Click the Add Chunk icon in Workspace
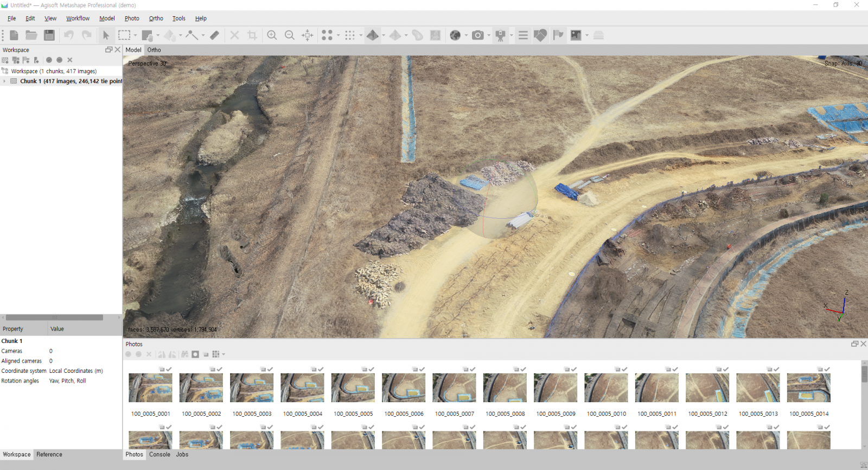Image resolution: width=868 pixels, height=470 pixels. point(5,60)
